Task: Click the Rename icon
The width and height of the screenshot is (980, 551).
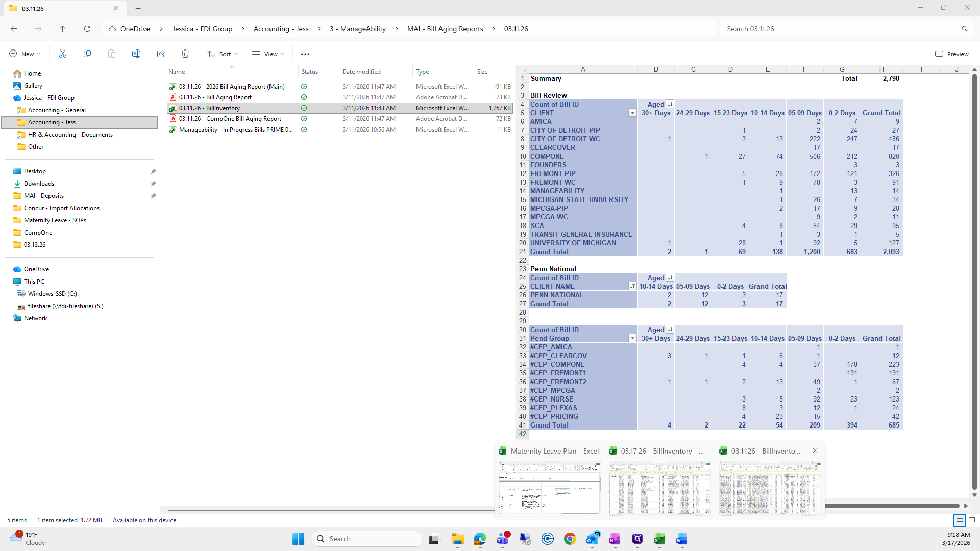Action: click(x=136, y=54)
